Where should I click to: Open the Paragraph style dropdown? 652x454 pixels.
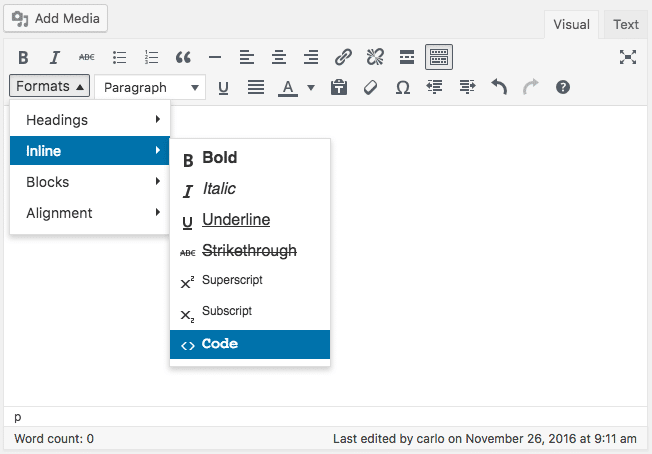click(150, 87)
